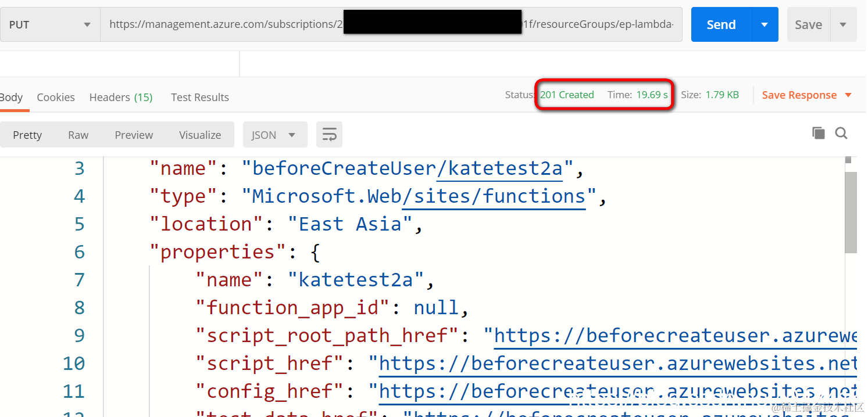Select the Raw view mode
868x417 pixels.
(x=78, y=135)
